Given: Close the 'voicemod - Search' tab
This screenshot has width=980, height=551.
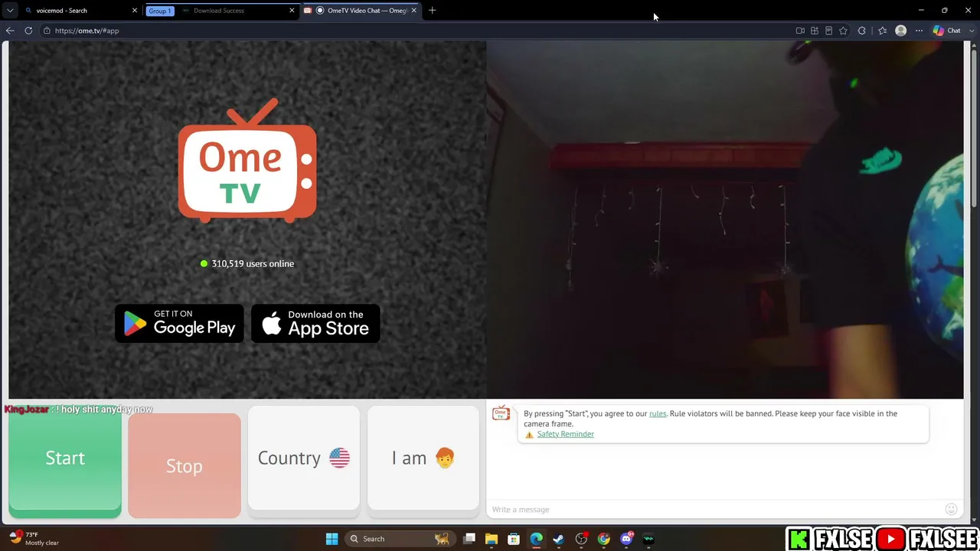Looking at the screenshot, I should [x=135, y=11].
